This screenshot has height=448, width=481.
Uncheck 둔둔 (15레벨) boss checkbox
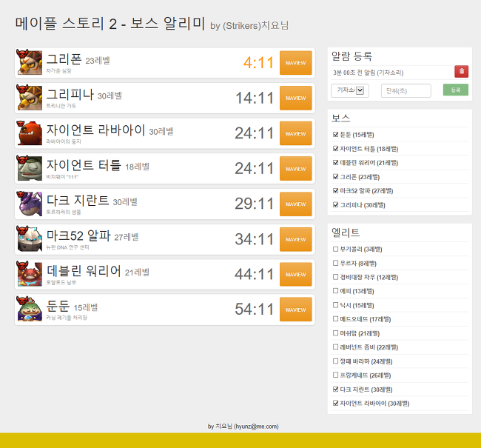click(x=335, y=135)
